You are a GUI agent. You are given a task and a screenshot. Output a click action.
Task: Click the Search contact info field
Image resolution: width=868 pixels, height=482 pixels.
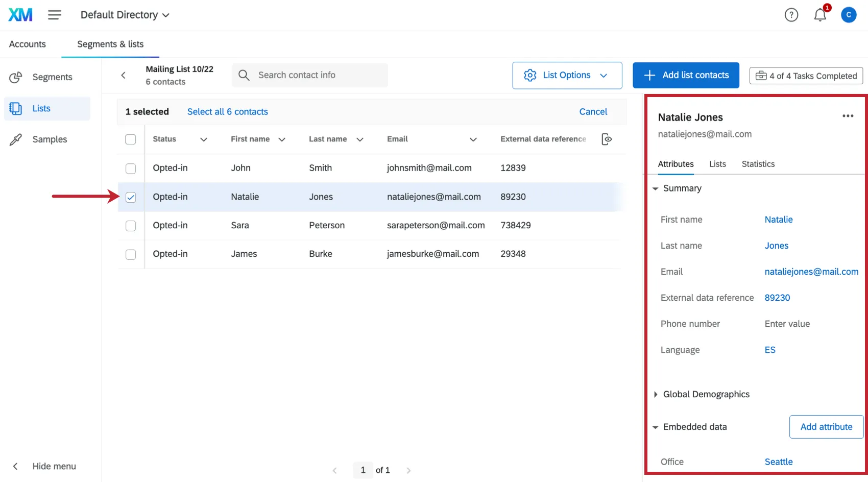coord(309,75)
